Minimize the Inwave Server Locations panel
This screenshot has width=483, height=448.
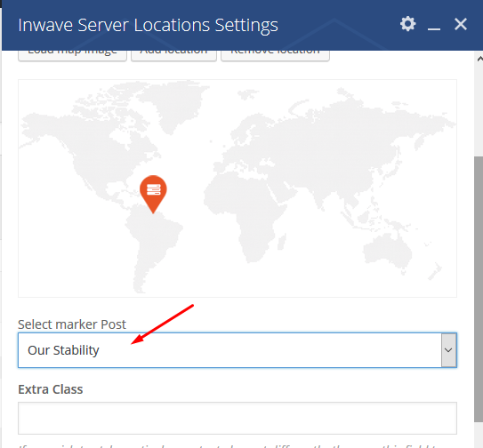434,25
